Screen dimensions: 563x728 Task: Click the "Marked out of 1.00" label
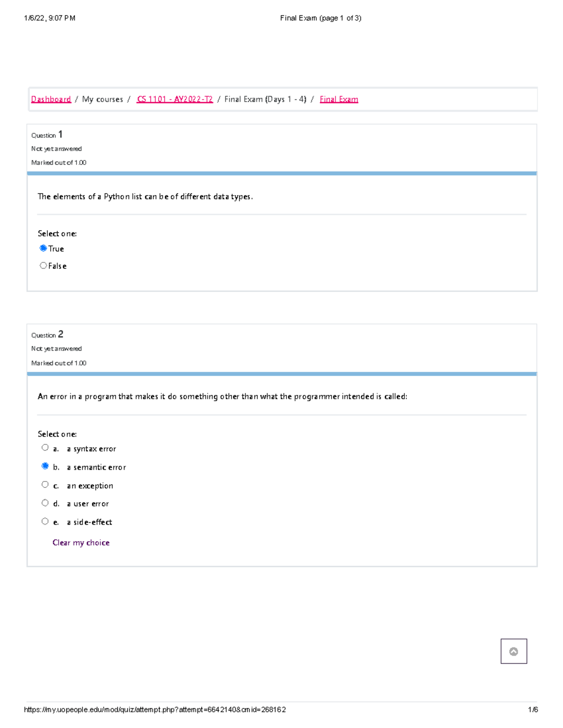tap(58, 162)
